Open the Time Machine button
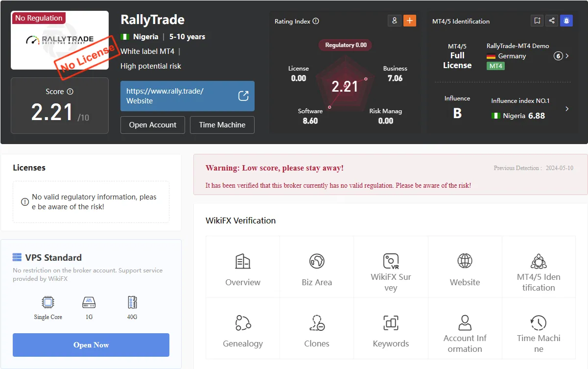 click(x=222, y=125)
